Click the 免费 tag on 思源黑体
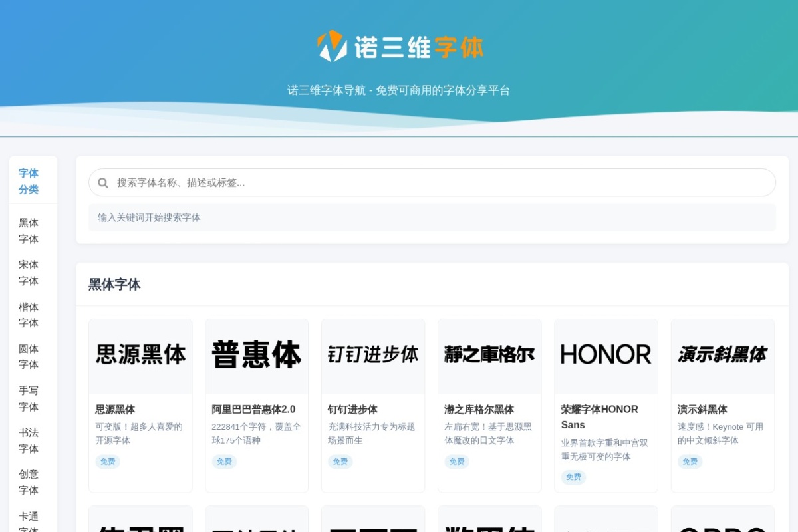Screen dimensions: 798x532 point(107,462)
